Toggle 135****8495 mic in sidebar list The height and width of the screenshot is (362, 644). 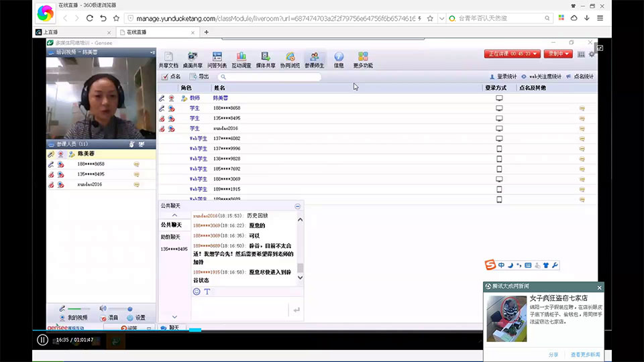tap(51, 174)
